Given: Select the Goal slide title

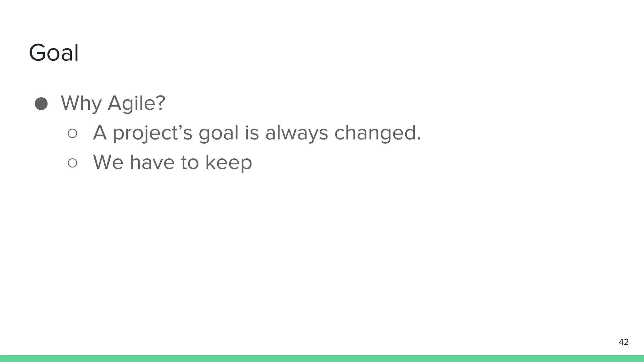Looking at the screenshot, I should (54, 52).
